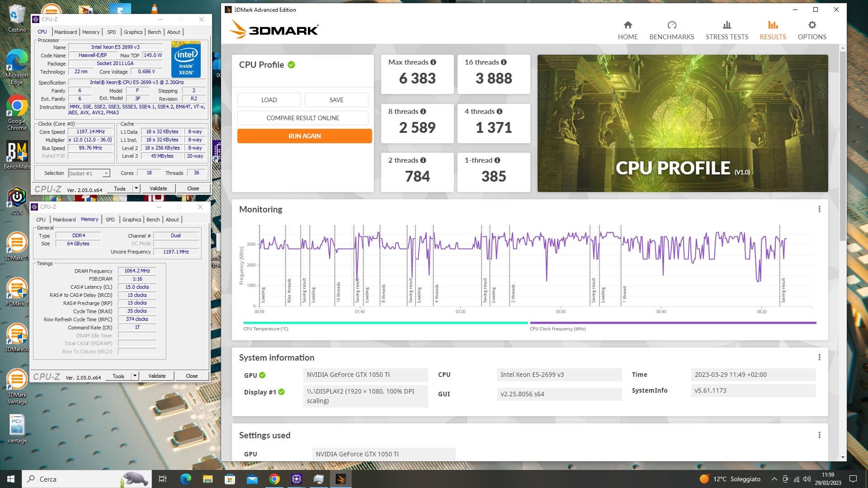This screenshot has height=488, width=868.
Task: Click info icon next to 16 threads
Action: point(504,62)
